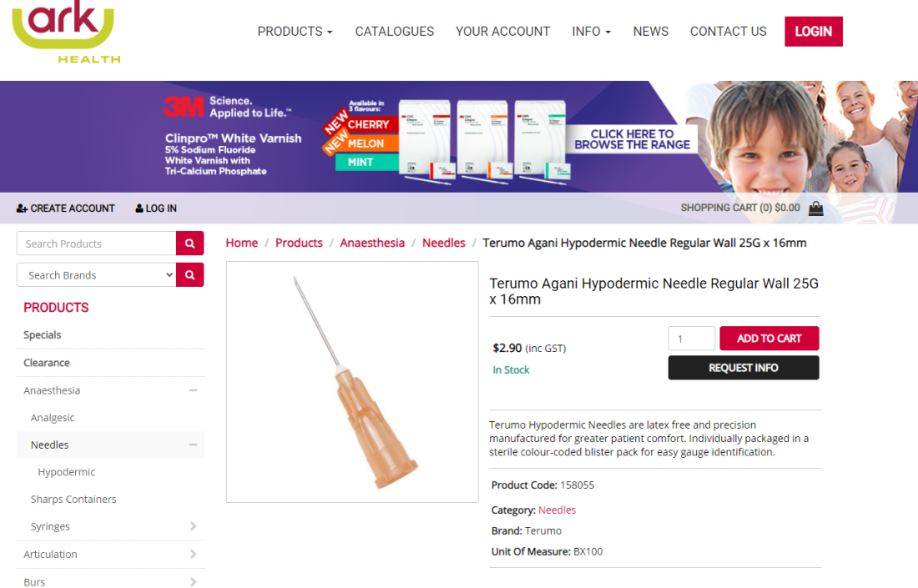Click the needle product image

pos(352,382)
